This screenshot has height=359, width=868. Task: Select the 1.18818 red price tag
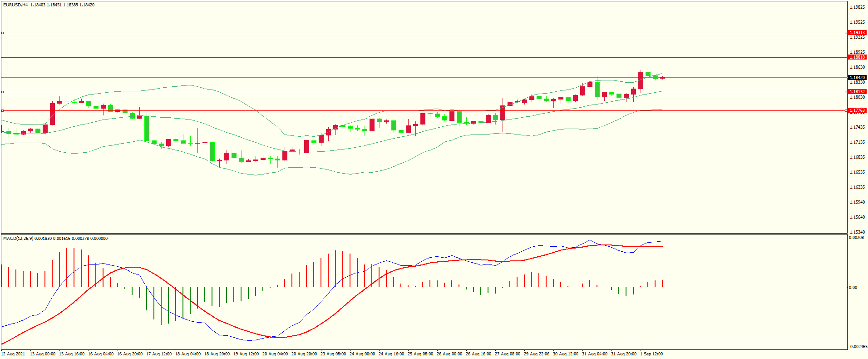[x=857, y=57]
